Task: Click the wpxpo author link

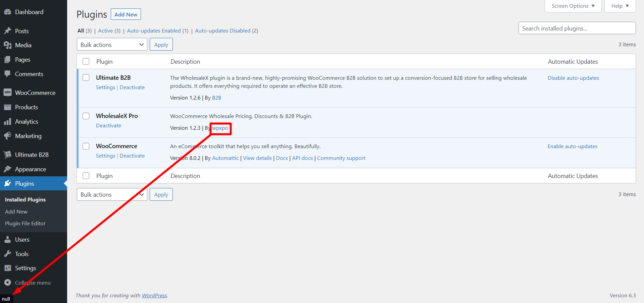Action: (220, 128)
